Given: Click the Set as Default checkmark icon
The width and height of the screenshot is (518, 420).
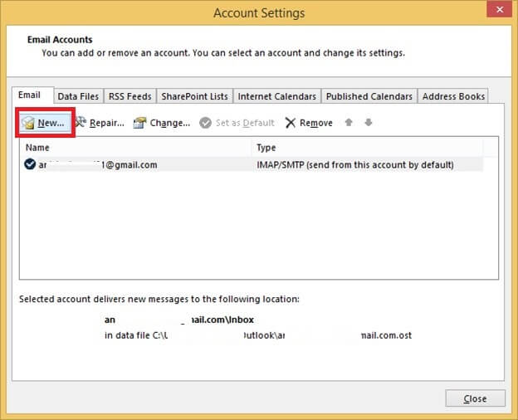Looking at the screenshot, I should coord(205,123).
